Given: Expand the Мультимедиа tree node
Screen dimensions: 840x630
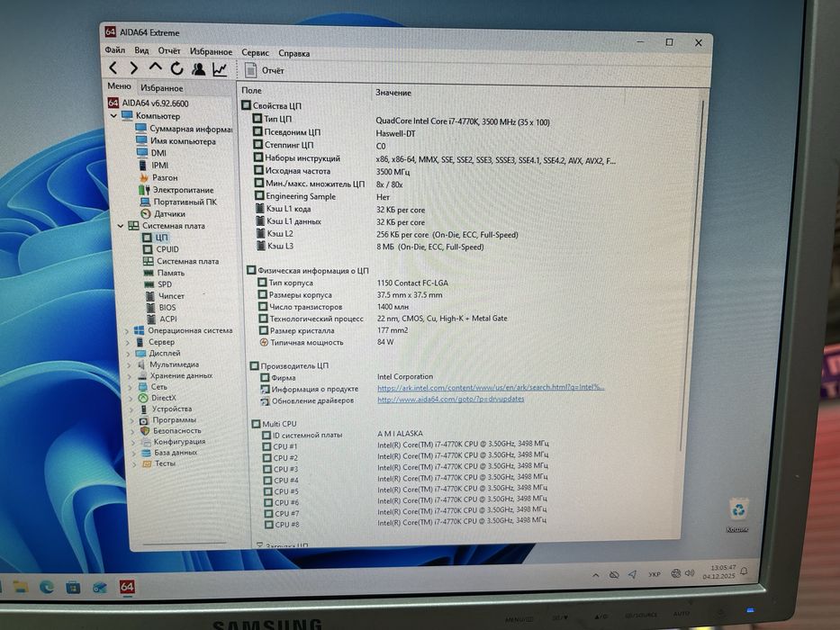Looking at the screenshot, I should click(129, 364).
